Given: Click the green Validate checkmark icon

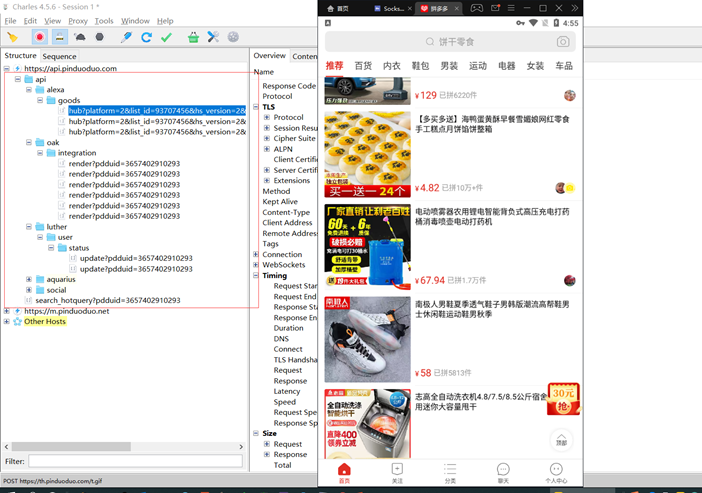Looking at the screenshot, I should (x=167, y=37).
